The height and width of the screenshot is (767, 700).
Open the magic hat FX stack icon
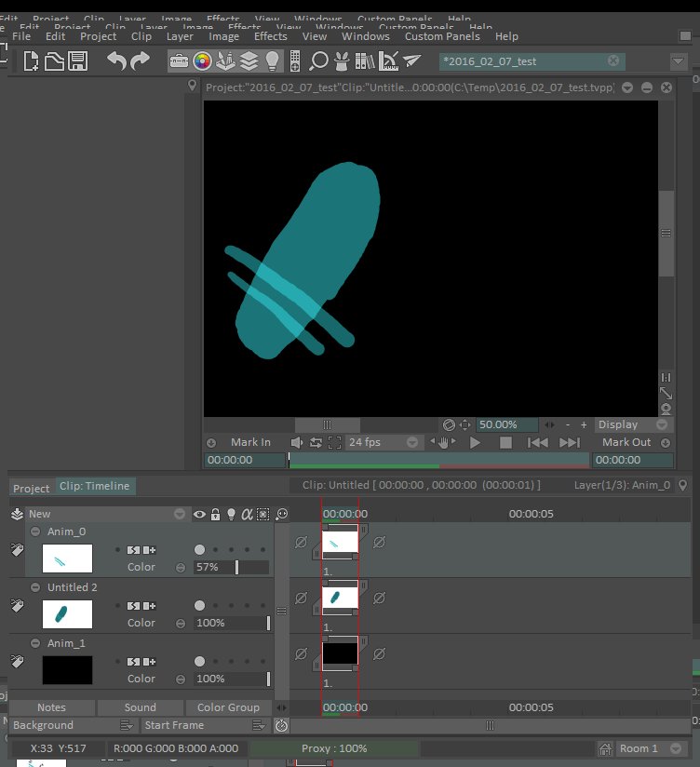point(342,61)
